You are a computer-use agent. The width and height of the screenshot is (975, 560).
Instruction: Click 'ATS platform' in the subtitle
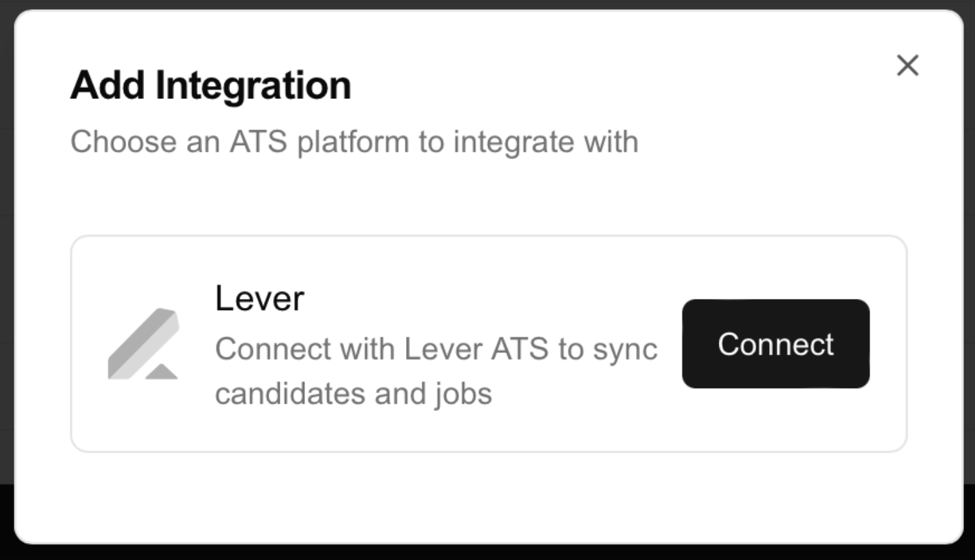[319, 142]
